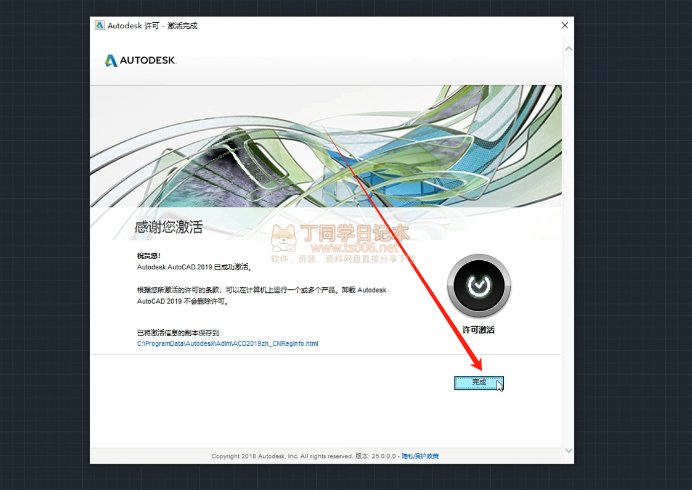The image size is (692, 490).
Task: Open the 隐私保护政策 privacy policy link
Action: [420, 456]
